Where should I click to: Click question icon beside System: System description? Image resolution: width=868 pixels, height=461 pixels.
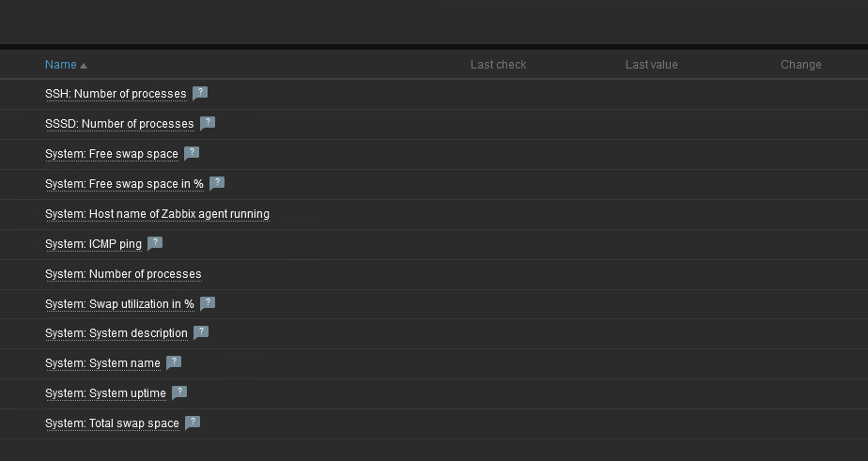point(201,332)
